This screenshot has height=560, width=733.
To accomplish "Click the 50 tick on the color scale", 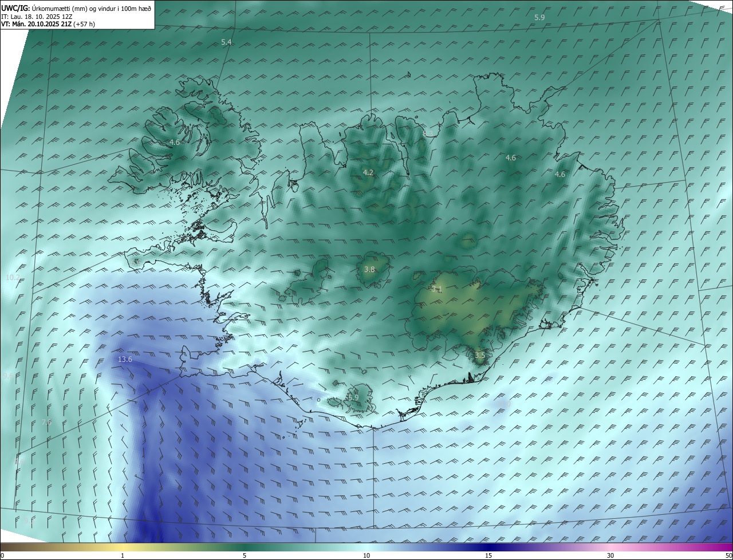I will tap(728, 556).
